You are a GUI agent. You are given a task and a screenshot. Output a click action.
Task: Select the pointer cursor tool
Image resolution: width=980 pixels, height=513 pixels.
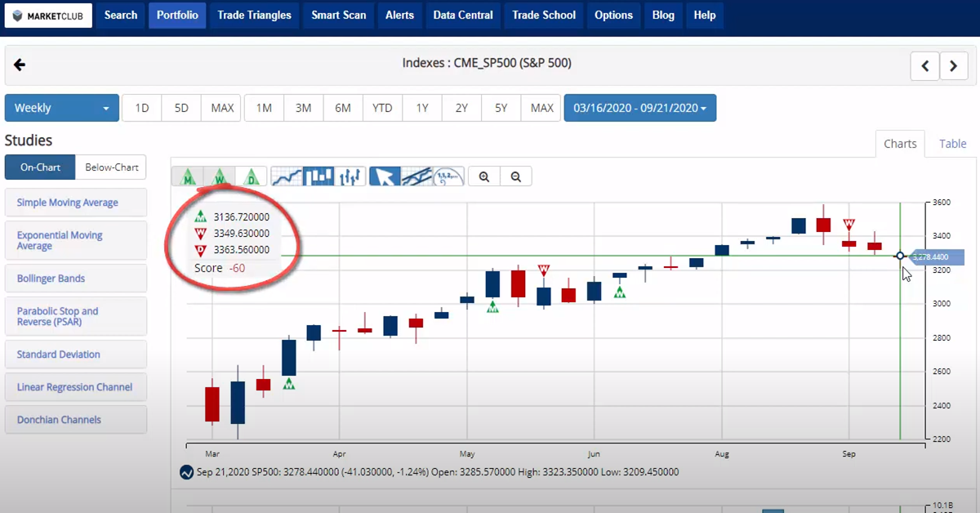[x=385, y=176]
